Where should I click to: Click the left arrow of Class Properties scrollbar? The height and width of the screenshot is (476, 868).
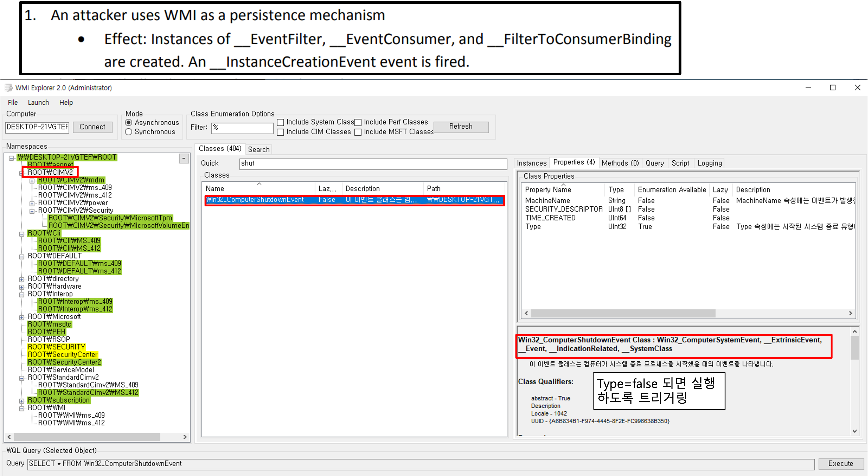point(526,313)
